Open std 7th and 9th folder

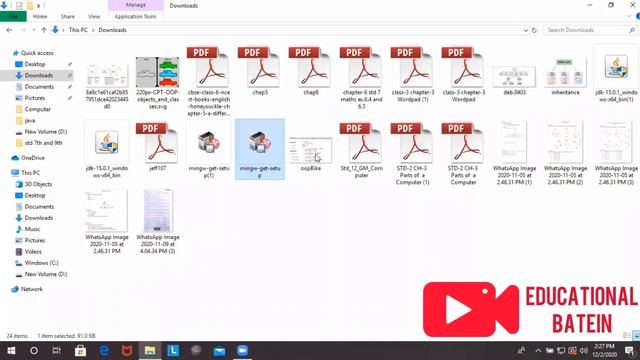[43, 143]
